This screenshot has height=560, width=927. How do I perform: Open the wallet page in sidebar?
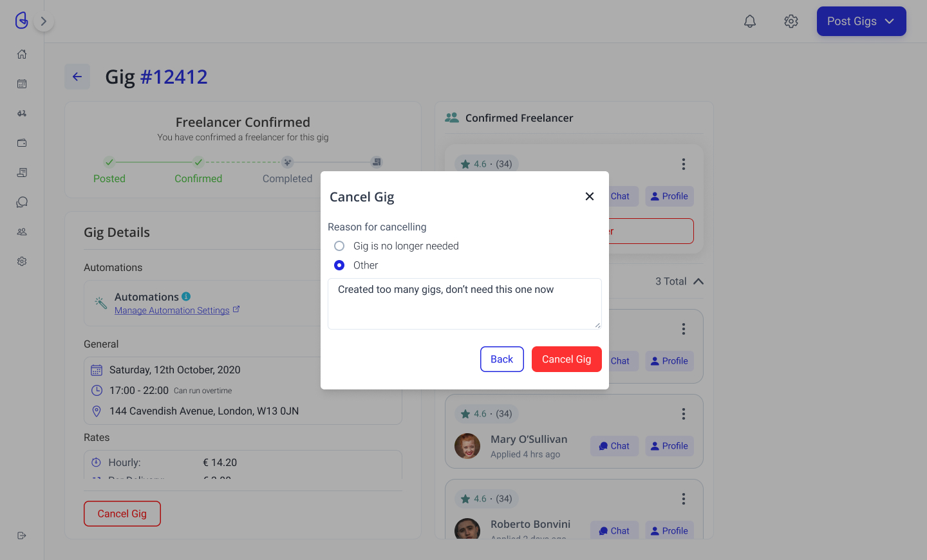[22, 143]
